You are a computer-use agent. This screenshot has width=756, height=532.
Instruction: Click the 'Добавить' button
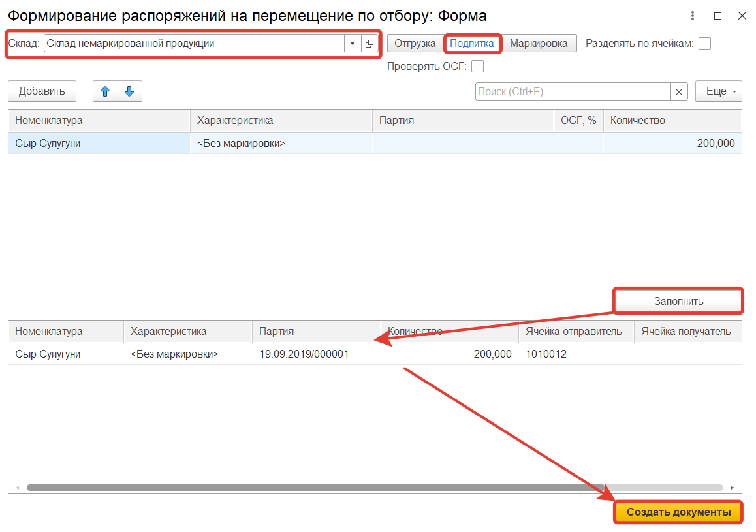42,91
